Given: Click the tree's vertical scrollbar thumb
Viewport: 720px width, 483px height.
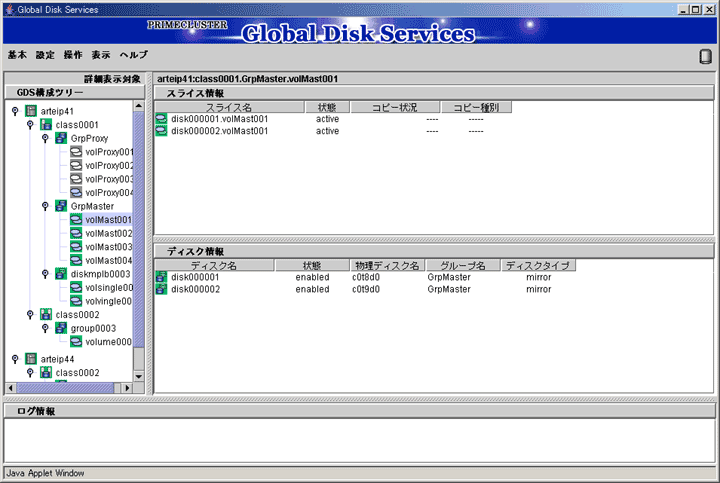Looking at the screenshot, I should (139, 230).
